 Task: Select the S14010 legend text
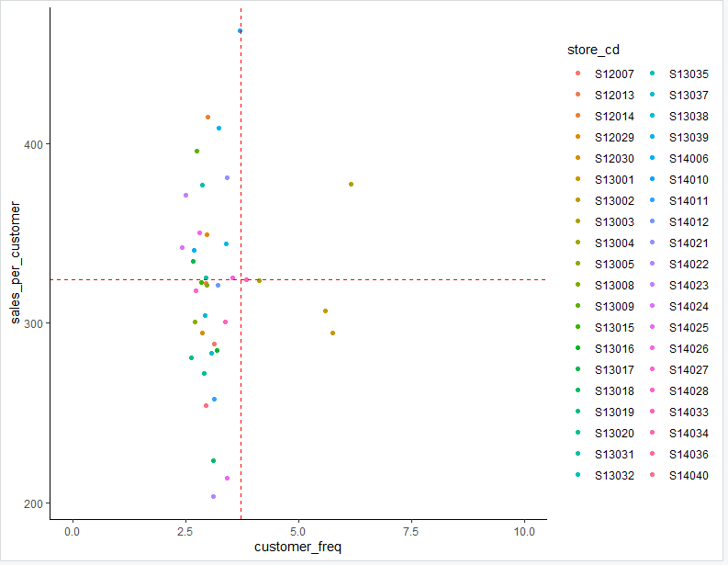tap(689, 180)
